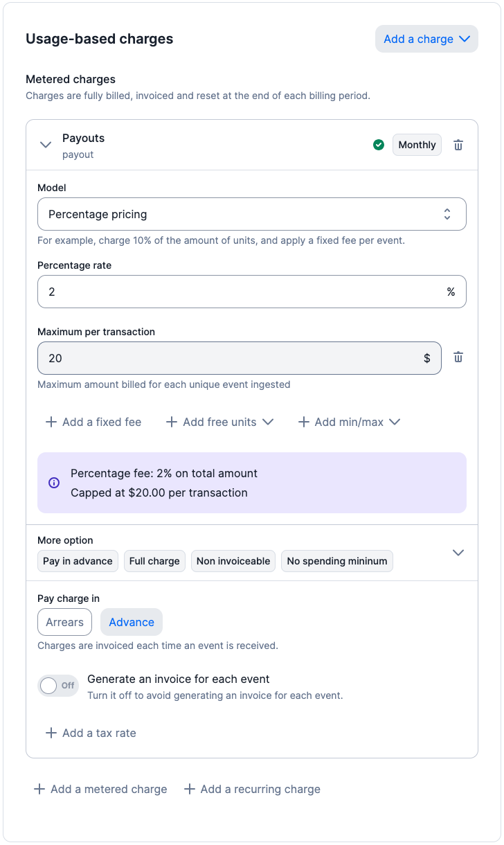Collapse the More option section
This screenshot has height=845, width=504.
[458, 552]
